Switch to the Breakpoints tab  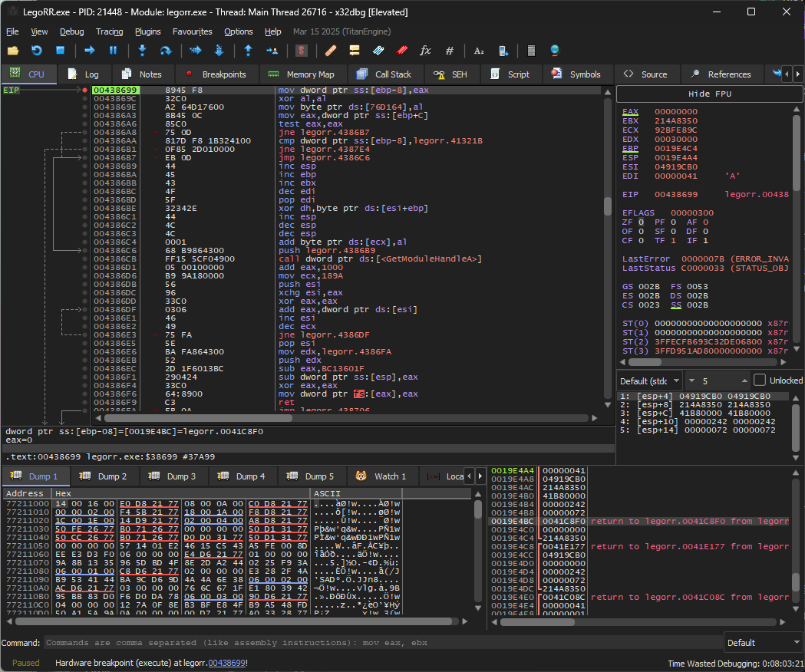click(x=217, y=74)
